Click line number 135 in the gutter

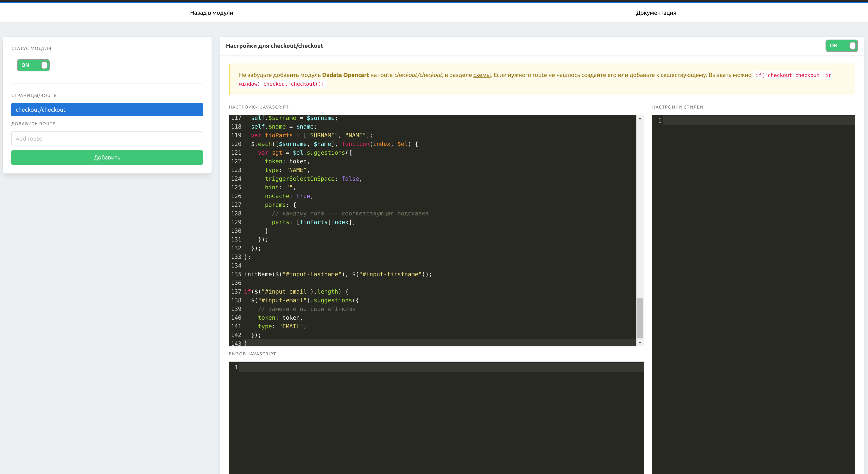(x=236, y=274)
